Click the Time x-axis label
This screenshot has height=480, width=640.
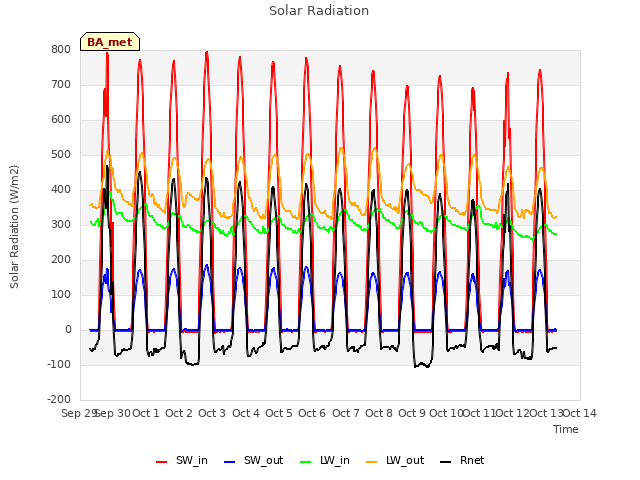(x=566, y=429)
